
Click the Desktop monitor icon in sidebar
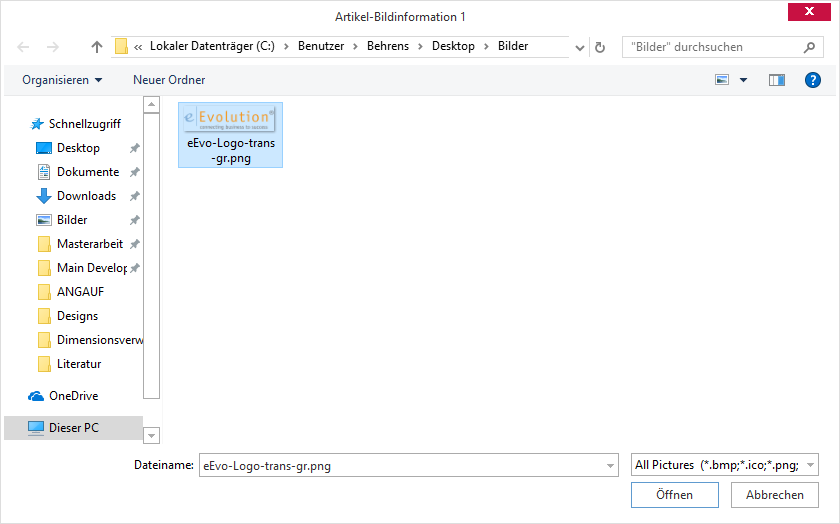[x=44, y=148]
